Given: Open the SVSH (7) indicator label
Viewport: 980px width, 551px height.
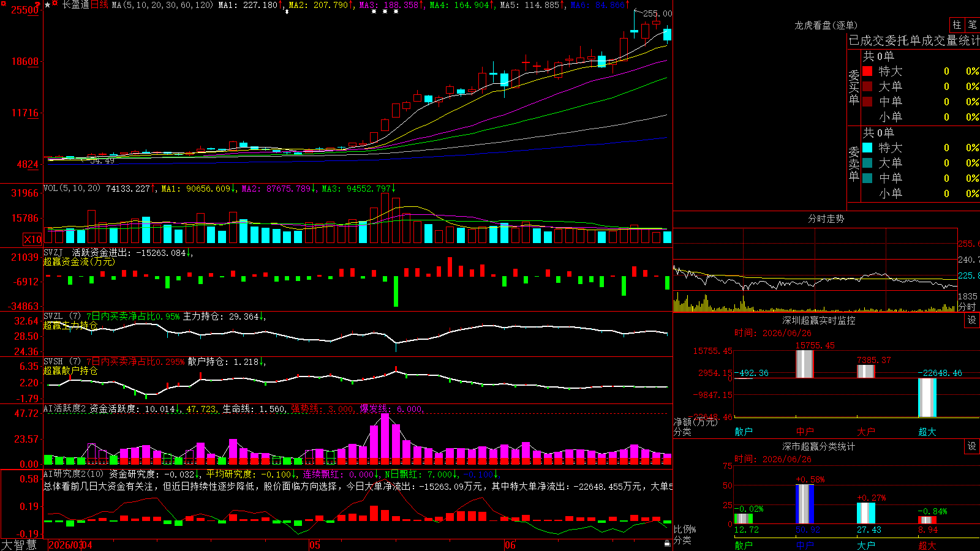Looking at the screenshot, I should tap(62, 362).
